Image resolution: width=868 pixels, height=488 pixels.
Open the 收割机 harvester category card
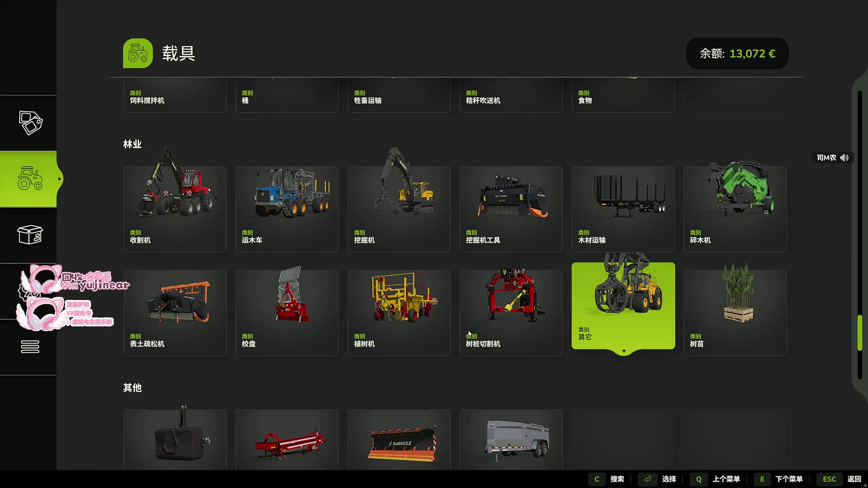(175, 209)
